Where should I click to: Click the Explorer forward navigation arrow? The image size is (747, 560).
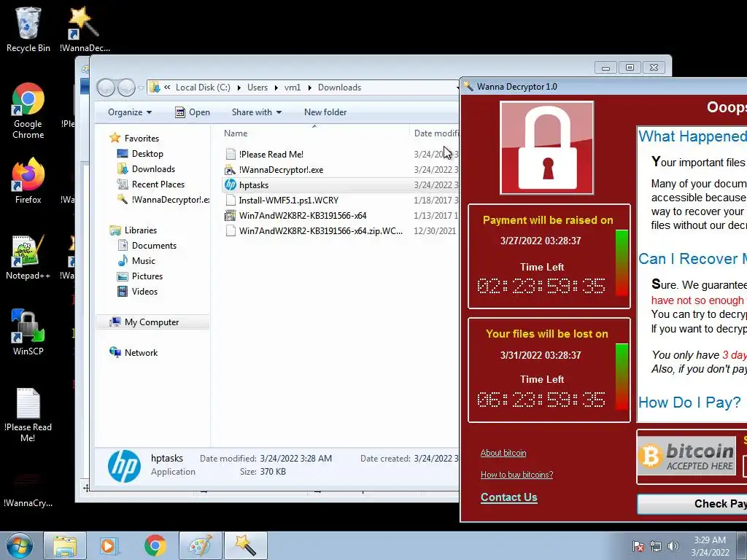(x=126, y=87)
